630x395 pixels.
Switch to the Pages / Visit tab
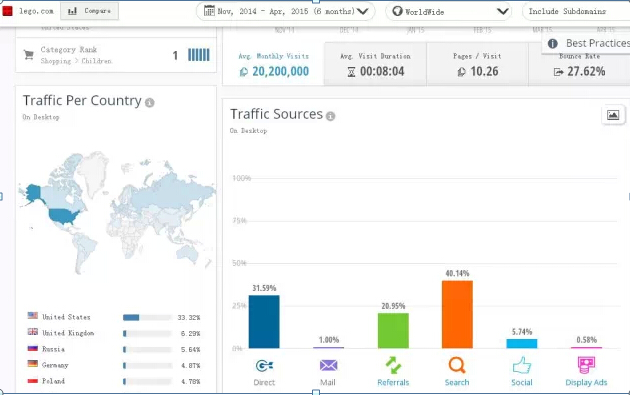(x=477, y=64)
